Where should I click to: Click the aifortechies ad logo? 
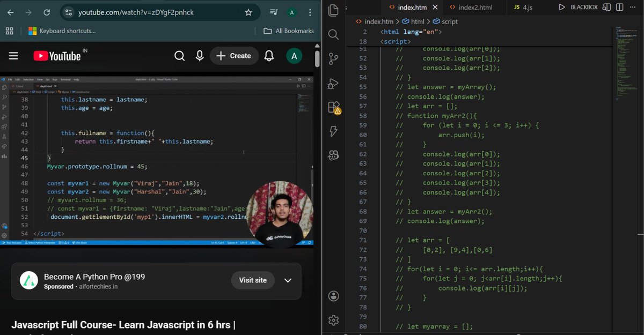(x=28, y=280)
